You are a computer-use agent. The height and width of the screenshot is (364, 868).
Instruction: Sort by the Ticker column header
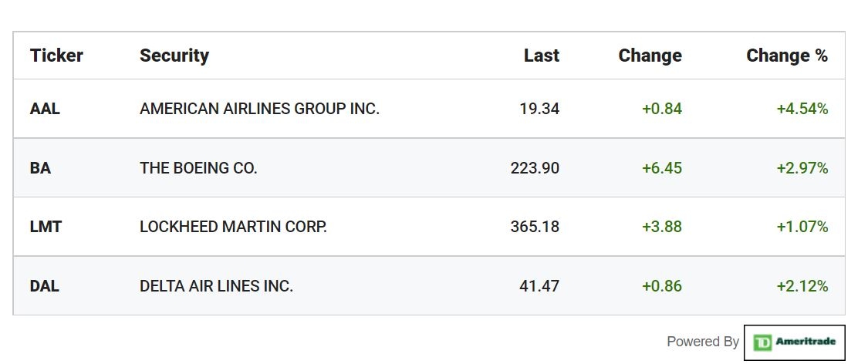pos(56,56)
